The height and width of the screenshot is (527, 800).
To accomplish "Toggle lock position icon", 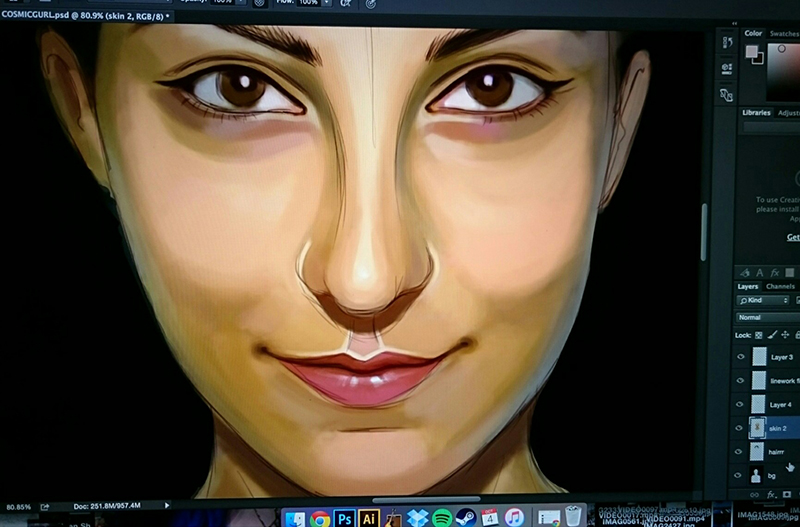I will click(785, 335).
